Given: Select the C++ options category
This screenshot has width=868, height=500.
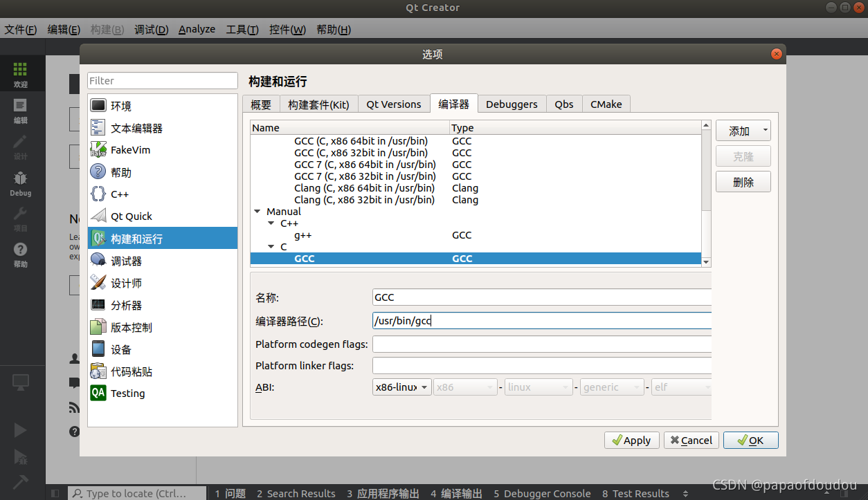Looking at the screenshot, I should pos(163,194).
